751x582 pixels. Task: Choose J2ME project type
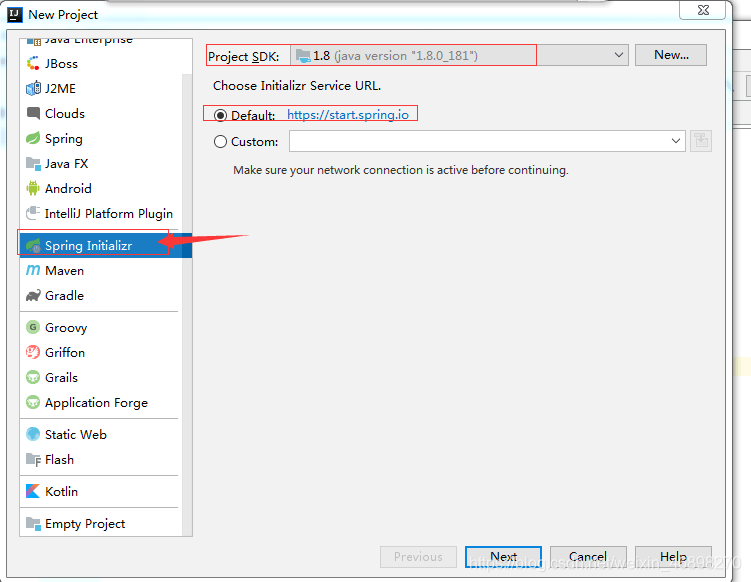101,88
